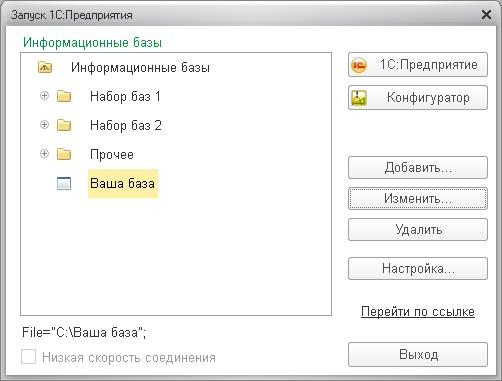Click the Удалить button
502x381 pixels.
click(418, 229)
